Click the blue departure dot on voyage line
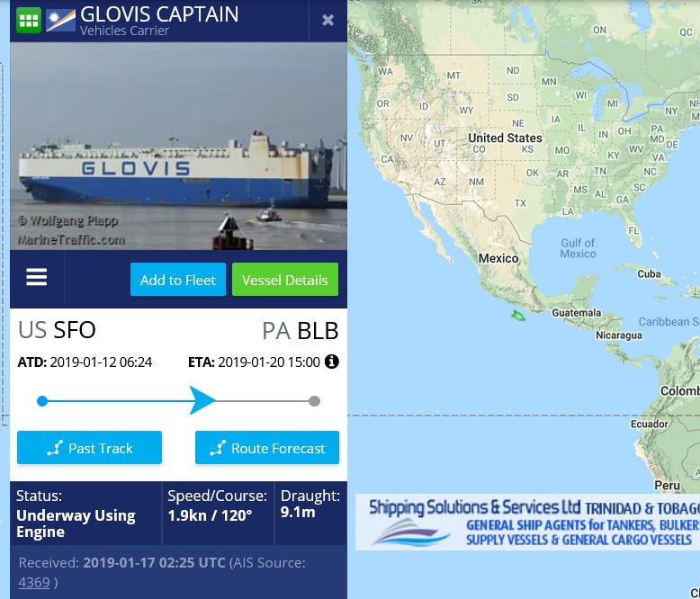 (x=42, y=401)
